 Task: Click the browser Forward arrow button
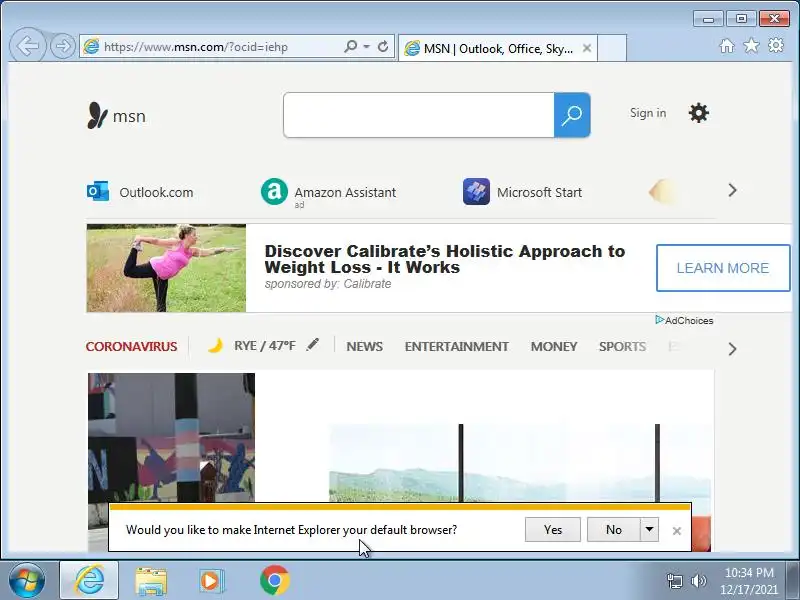(x=63, y=46)
